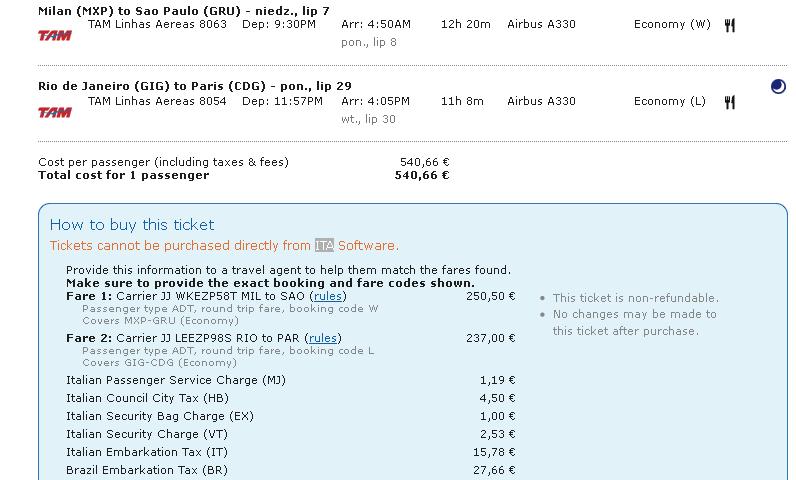
Task: Open rules link for Fare 2
Action: (323, 338)
